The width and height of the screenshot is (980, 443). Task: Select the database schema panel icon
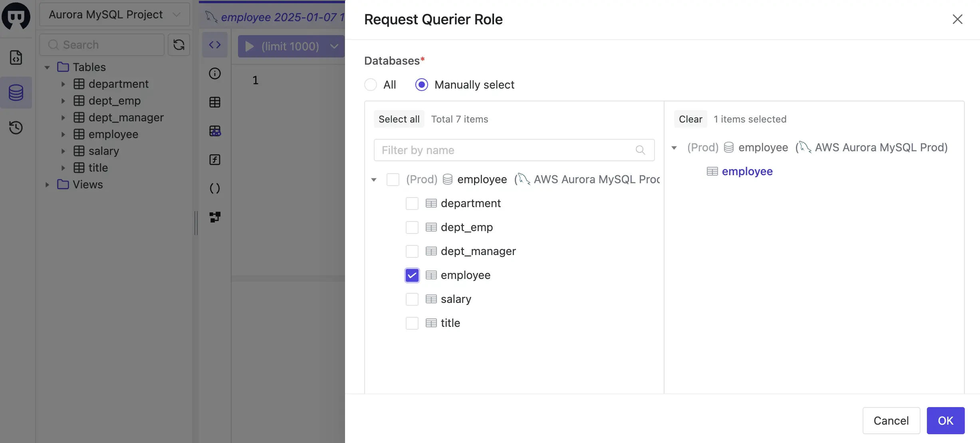(x=16, y=93)
